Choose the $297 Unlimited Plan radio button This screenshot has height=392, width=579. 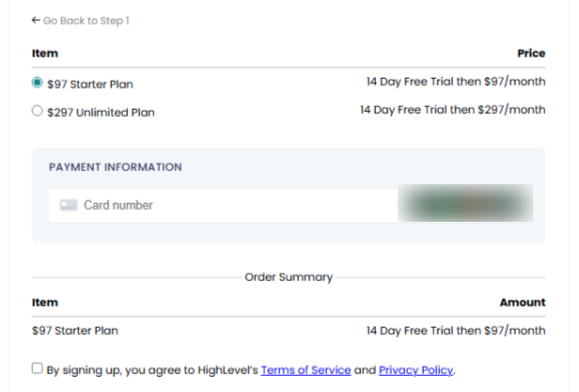point(38,111)
